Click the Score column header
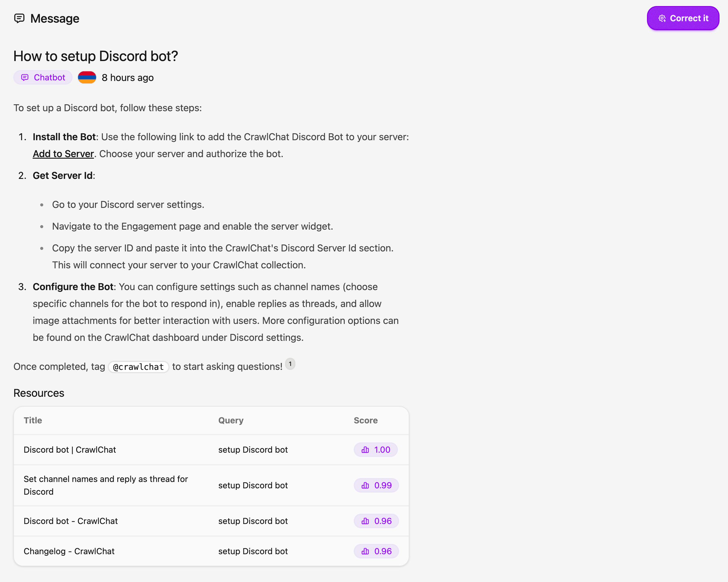 pos(365,420)
